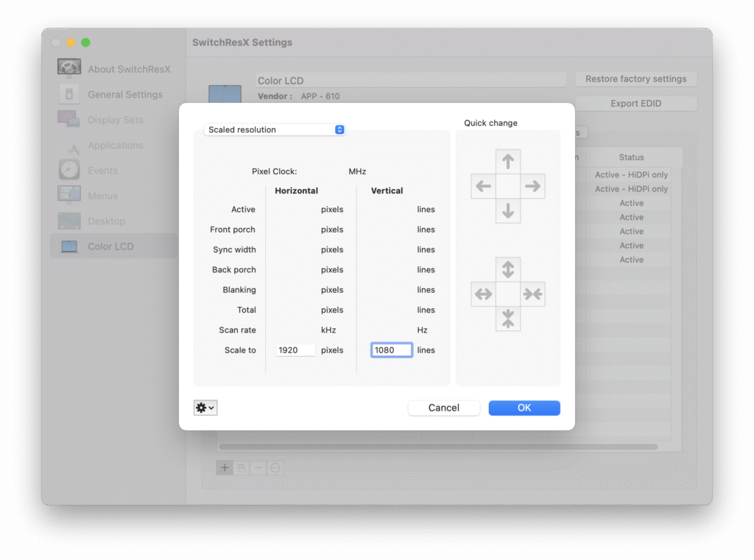Click the Back porch row label

point(233,269)
